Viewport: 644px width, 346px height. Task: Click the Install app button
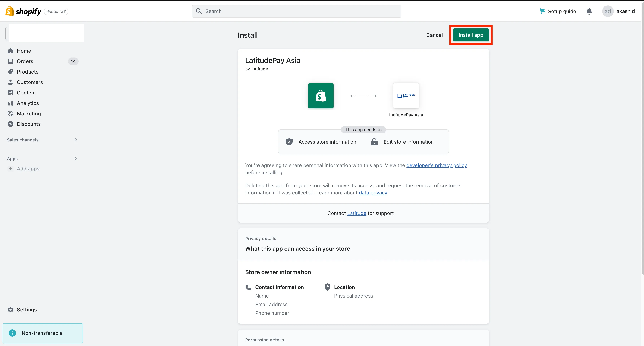coord(471,35)
